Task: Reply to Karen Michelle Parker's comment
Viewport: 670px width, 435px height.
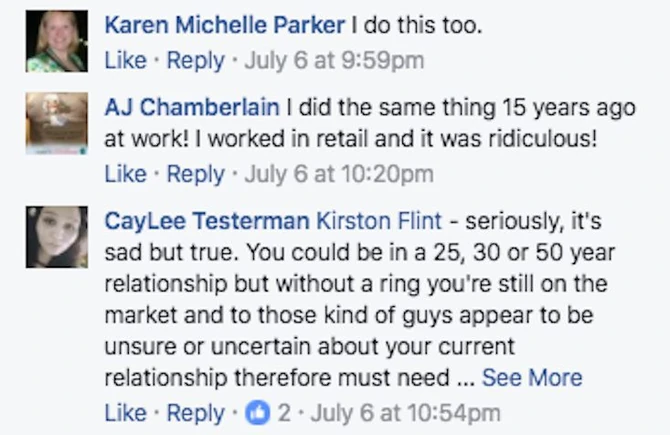Action: point(196,60)
